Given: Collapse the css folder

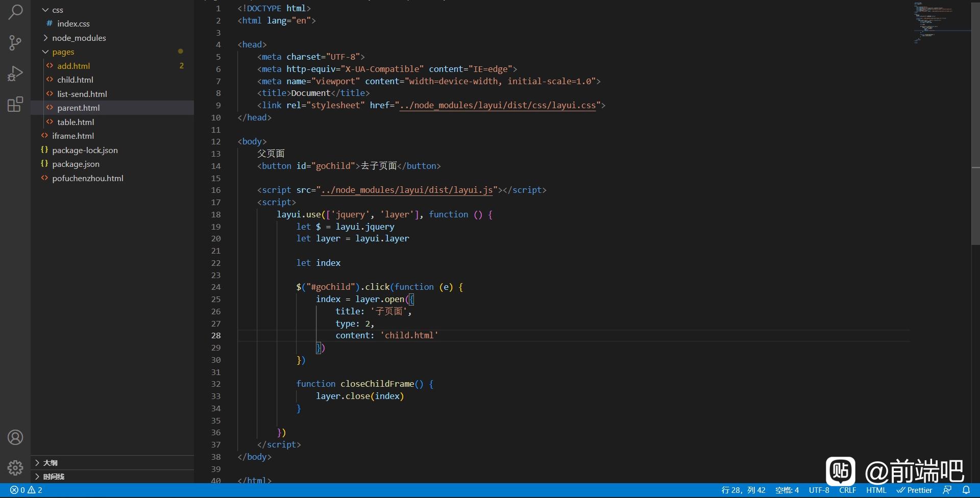Looking at the screenshot, I should 112,10.
